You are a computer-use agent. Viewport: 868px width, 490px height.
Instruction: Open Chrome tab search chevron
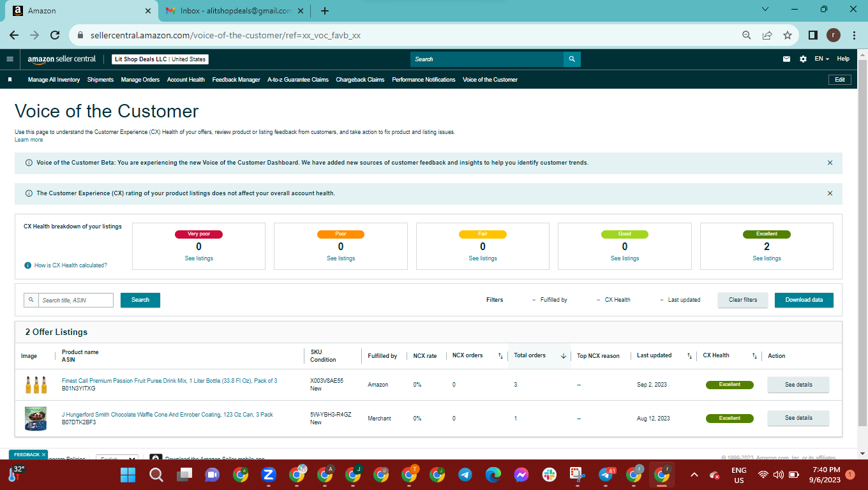(x=765, y=10)
